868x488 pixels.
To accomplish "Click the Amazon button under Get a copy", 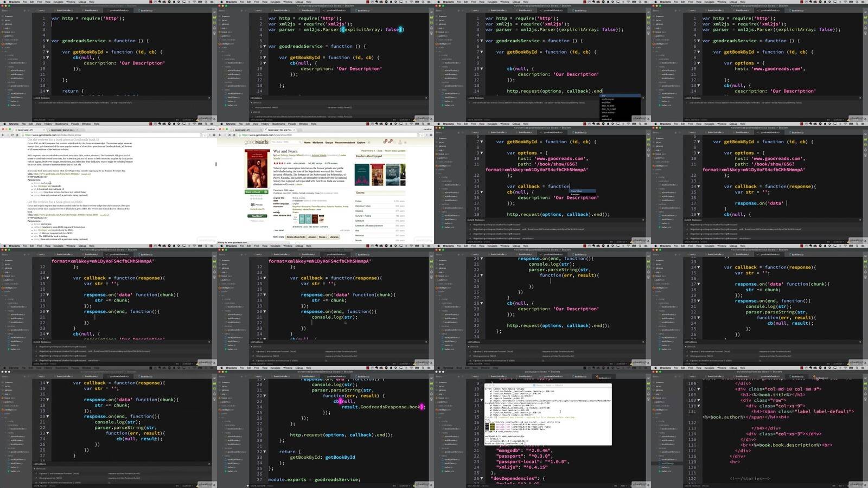I will (x=312, y=237).
